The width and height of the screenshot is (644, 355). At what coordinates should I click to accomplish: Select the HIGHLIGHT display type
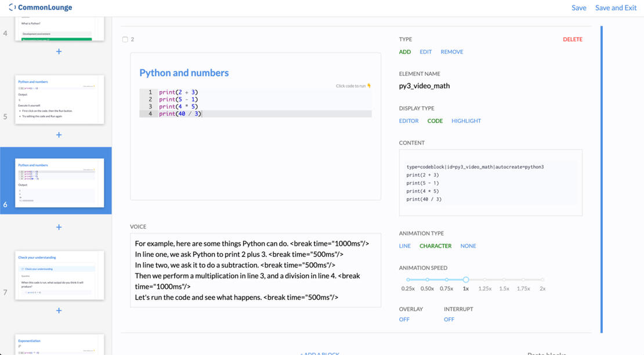(x=466, y=121)
